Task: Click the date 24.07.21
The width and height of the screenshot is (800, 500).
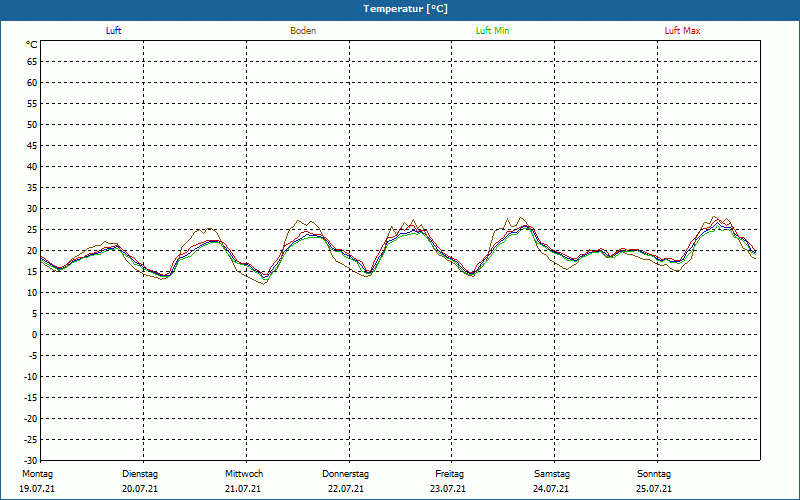Action: (x=551, y=489)
